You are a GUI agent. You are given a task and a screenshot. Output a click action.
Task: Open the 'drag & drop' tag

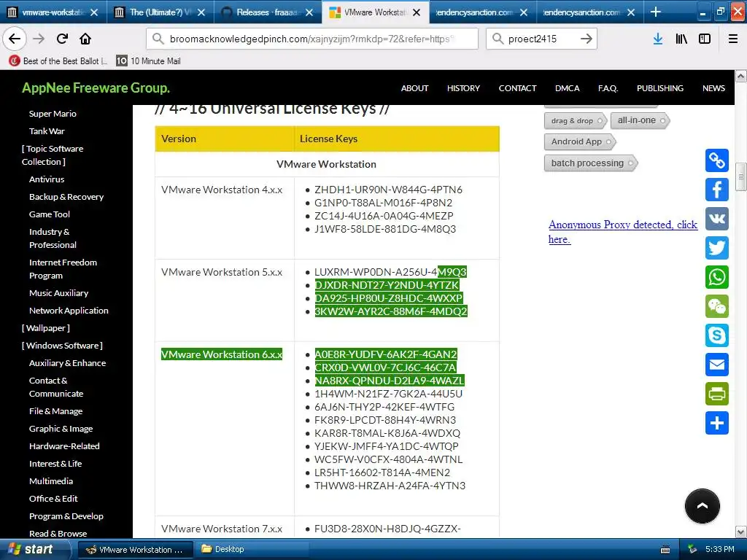tap(576, 120)
